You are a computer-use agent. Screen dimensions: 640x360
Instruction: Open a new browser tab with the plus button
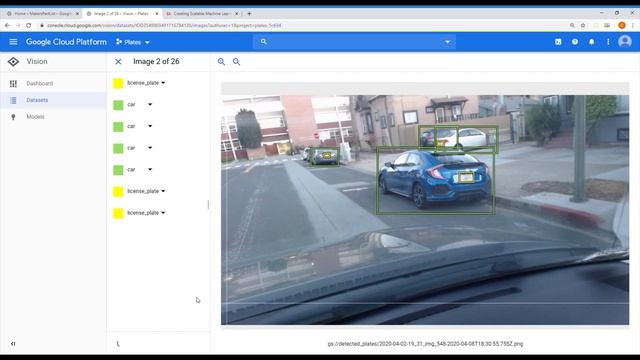pyautogui.click(x=249, y=13)
